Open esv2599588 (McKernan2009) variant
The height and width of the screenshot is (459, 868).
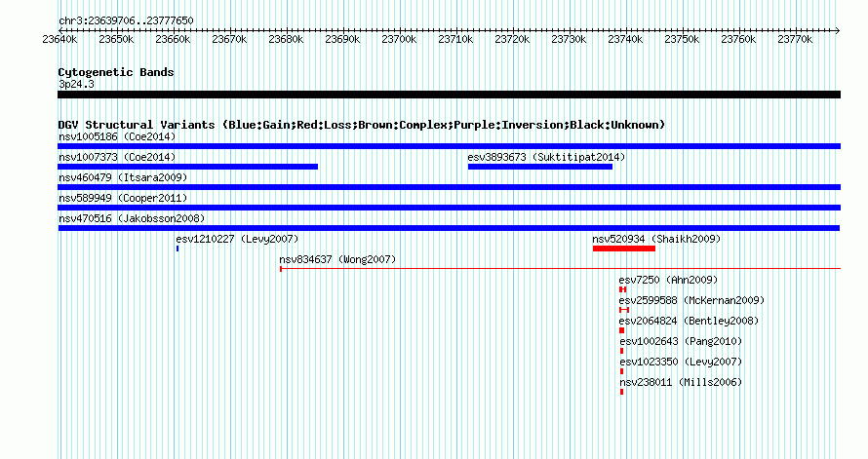691,300
